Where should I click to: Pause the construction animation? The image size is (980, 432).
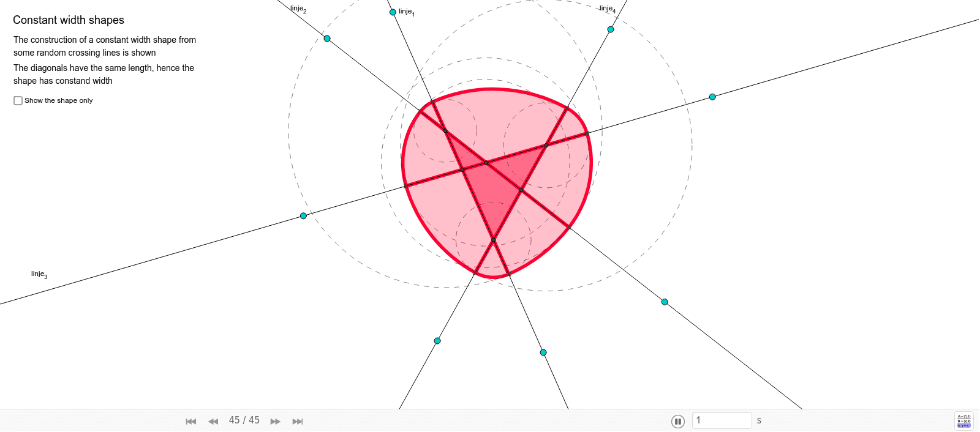pyautogui.click(x=678, y=421)
